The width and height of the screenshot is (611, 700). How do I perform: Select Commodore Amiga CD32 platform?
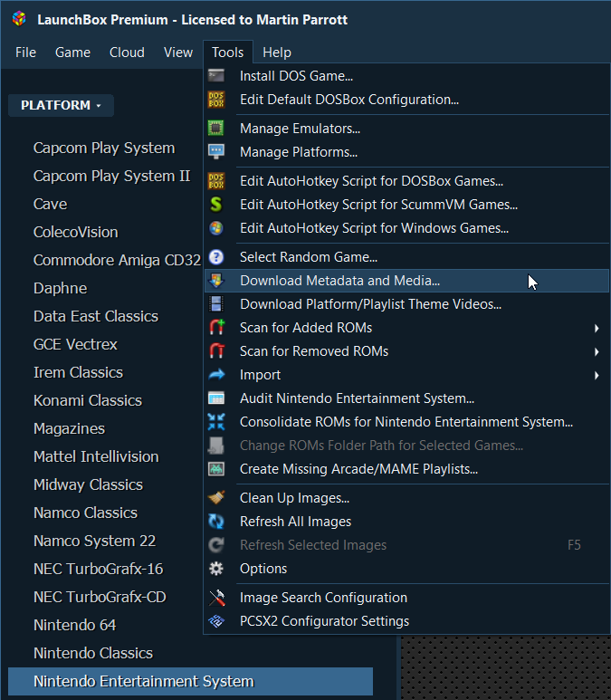click(x=117, y=260)
